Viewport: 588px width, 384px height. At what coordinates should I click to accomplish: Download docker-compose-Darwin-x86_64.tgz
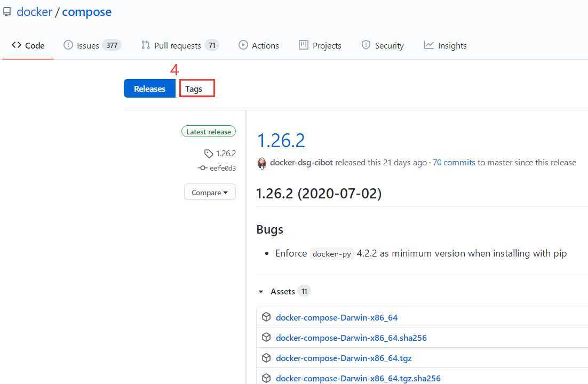point(344,358)
